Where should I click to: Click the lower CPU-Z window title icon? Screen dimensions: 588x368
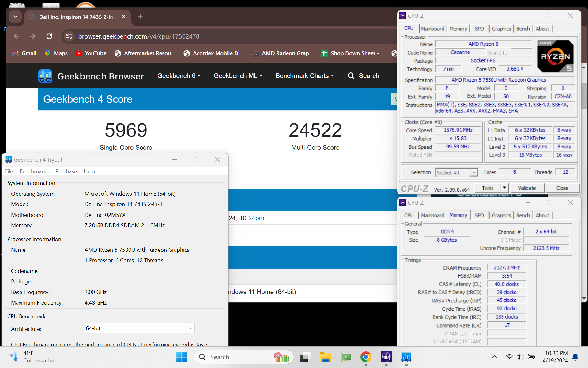(x=402, y=202)
